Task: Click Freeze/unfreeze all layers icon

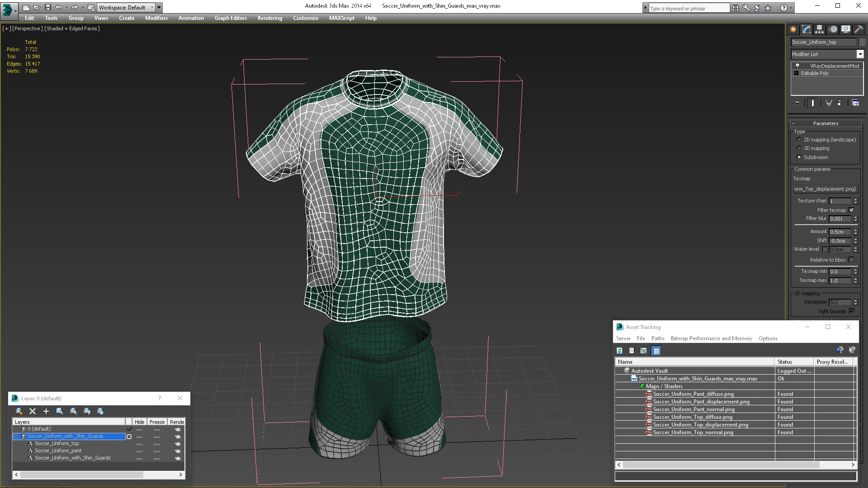Action: tap(100, 411)
